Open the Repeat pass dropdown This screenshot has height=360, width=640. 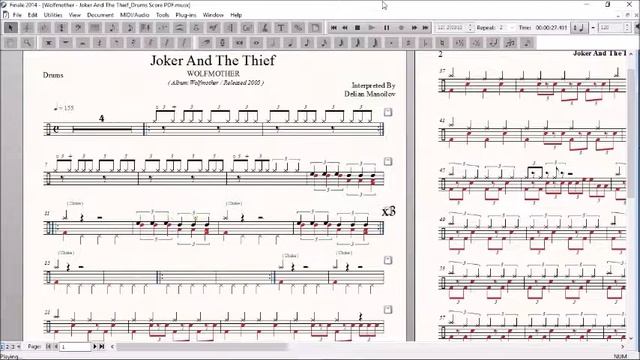512,28
